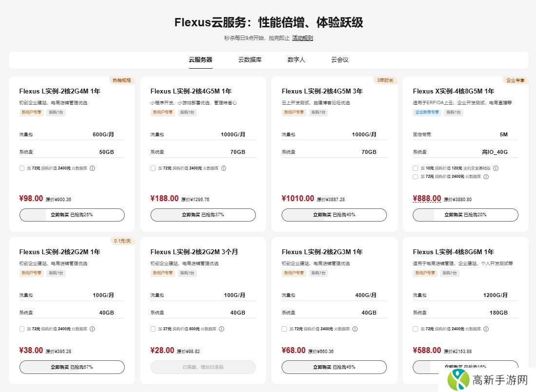The image size is (536, 392).
Task: Show add-on info icon in 2核2G2M 1年 card
Action: pos(93,329)
